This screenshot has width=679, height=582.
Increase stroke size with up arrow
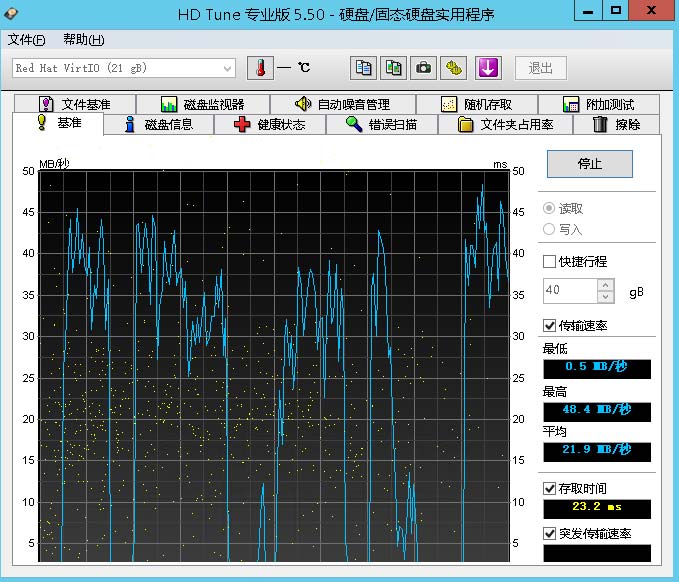tap(605, 285)
